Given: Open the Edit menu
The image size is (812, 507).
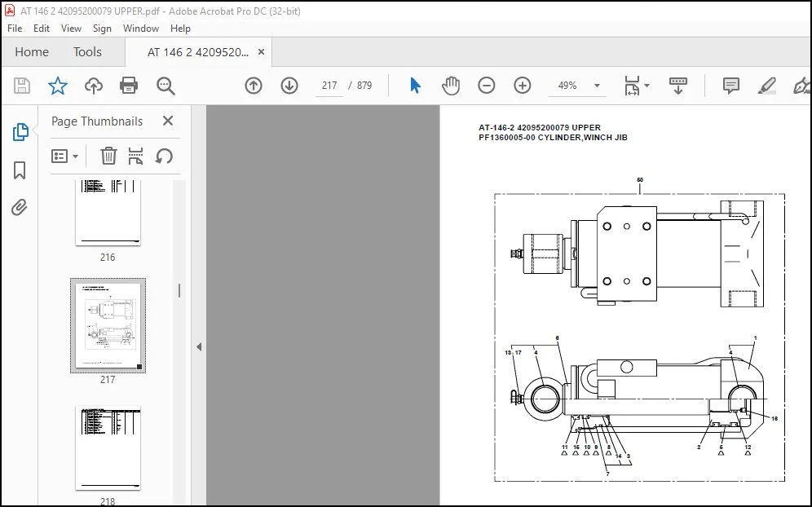Looking at the screenshot, I should click(42, 29).
